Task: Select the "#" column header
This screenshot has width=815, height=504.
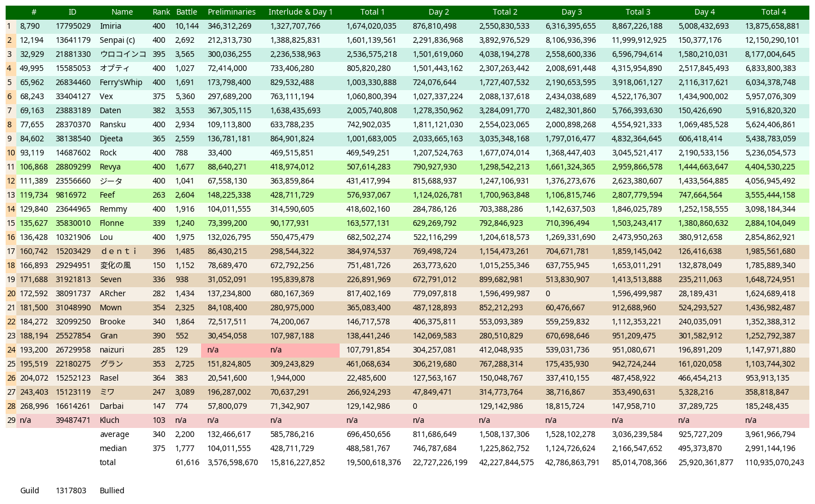Action: click(x=34, y=12)
